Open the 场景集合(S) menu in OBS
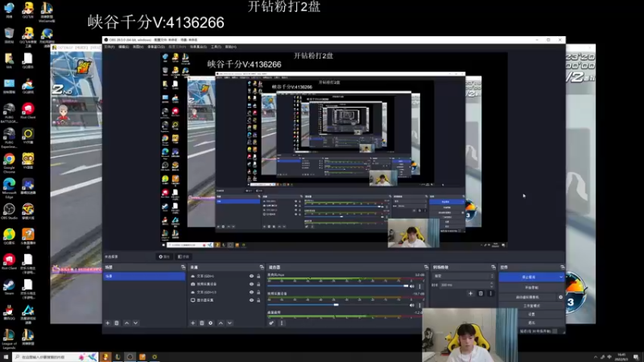644x362 pixels. pos(198,47)
